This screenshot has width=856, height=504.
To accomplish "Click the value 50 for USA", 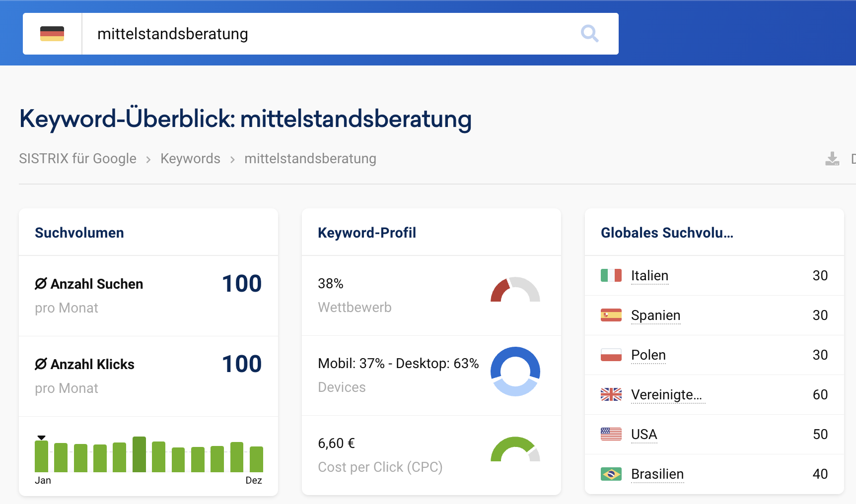I will tap(820, 435).
